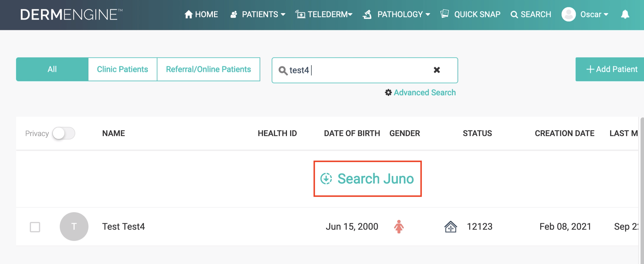The image size is (644, 264).
Task: Click the vertical scrollbar on patient list
Action: [x=642, y=190]
